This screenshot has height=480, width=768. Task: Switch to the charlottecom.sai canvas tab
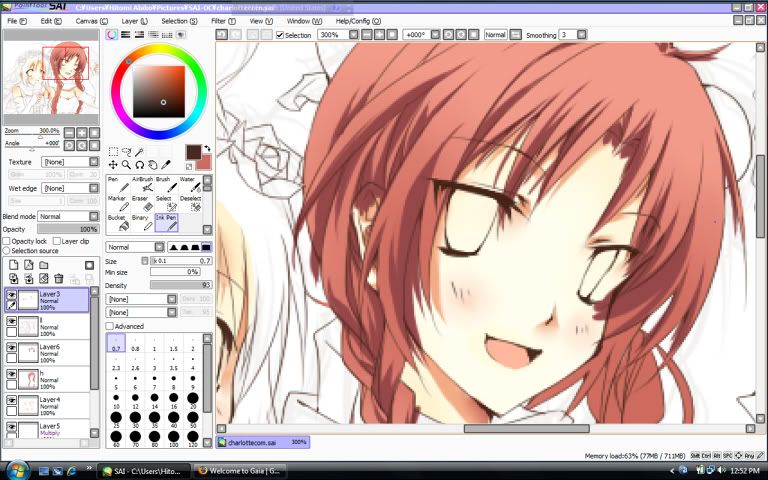(263, 442)
